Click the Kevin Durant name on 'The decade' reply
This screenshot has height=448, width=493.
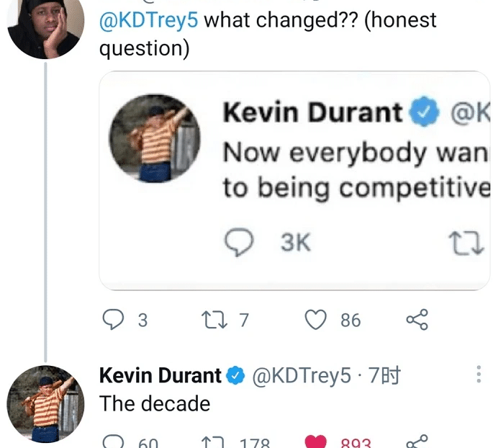pos(160,375)
